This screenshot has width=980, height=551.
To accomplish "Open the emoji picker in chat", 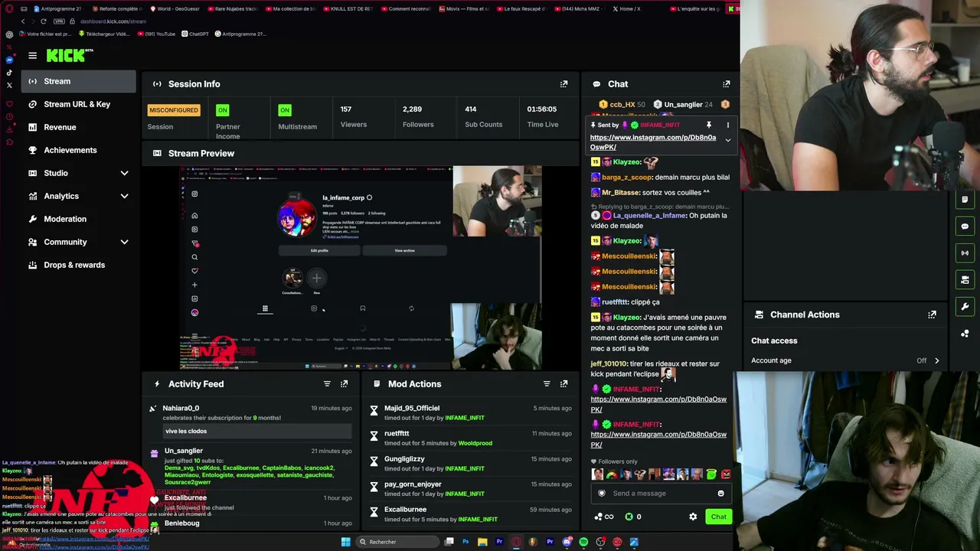I will tap(720, 494).
